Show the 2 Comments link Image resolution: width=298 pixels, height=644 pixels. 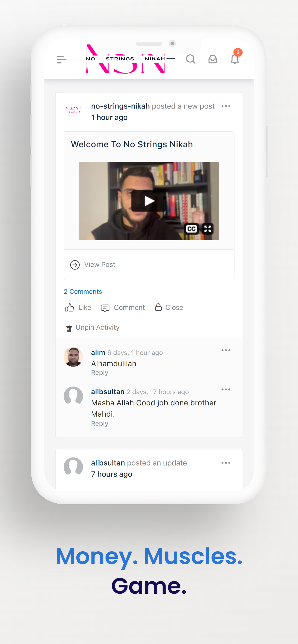tap(83, 292)
